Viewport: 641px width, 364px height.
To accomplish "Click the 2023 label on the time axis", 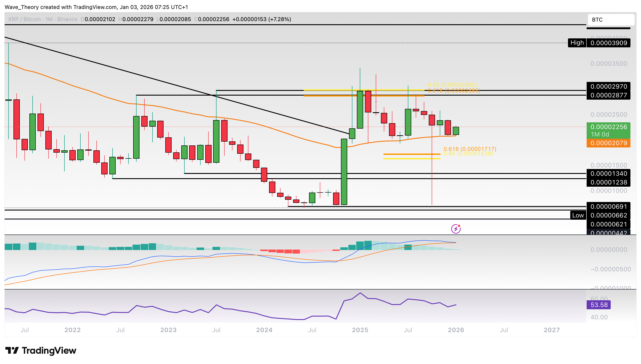I will tap(168, 330).
